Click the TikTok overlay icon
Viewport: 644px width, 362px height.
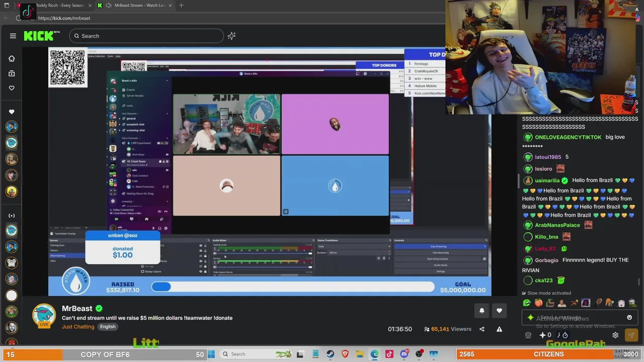(28, 12)
